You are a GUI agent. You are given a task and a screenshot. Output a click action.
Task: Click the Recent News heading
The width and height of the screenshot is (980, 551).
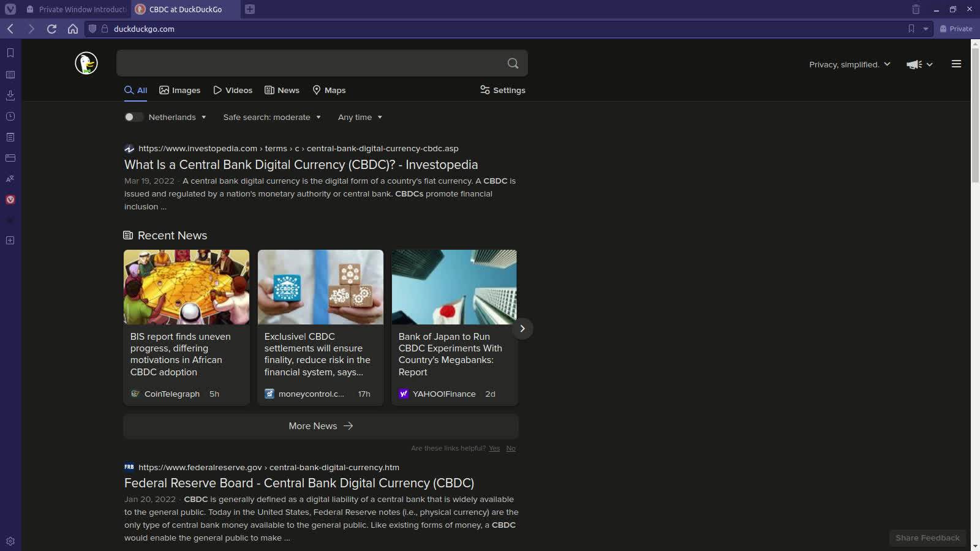pyautogui.click(x=172, y=236)
